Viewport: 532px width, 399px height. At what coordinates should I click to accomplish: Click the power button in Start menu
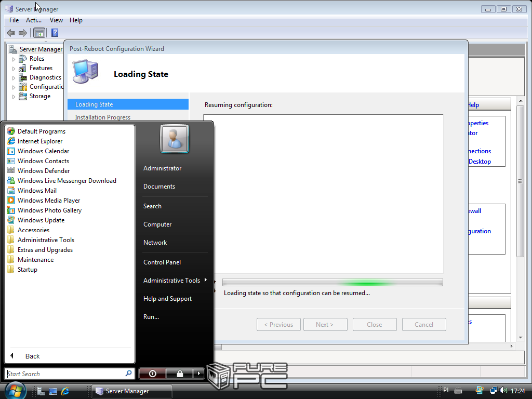pos(152,374)
